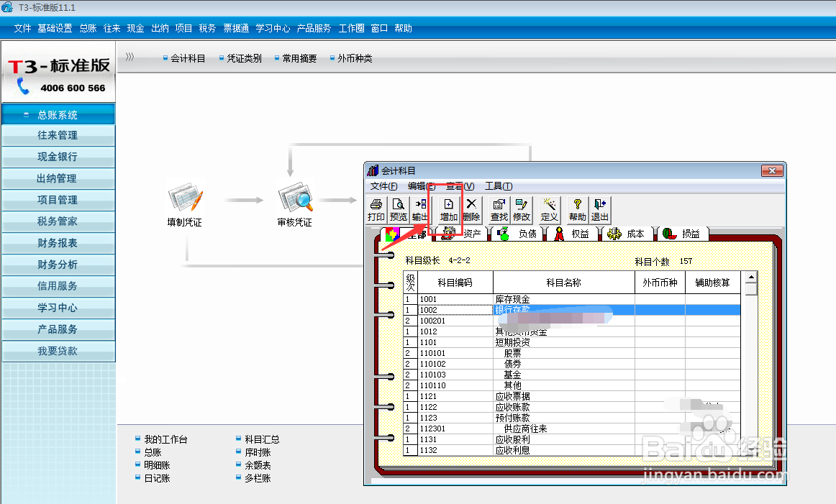Open the 现金 main menu

(135, 28)
